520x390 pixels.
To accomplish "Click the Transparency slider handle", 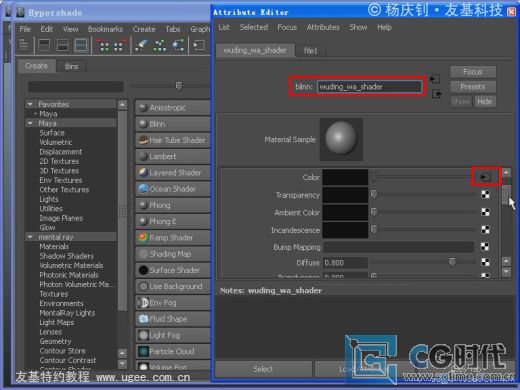I will click(x=374, y=194).
